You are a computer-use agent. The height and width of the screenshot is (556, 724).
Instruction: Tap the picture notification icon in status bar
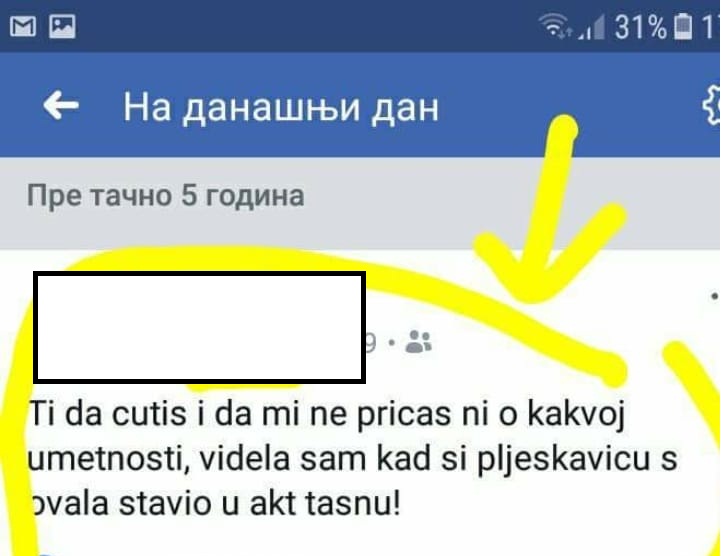point(63,26)
